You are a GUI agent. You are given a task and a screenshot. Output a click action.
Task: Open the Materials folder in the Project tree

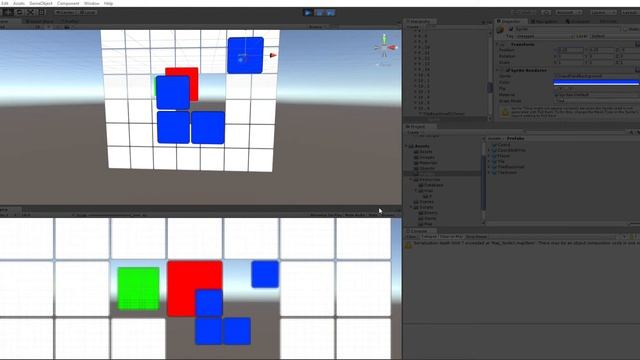click(x=426, y=163)
